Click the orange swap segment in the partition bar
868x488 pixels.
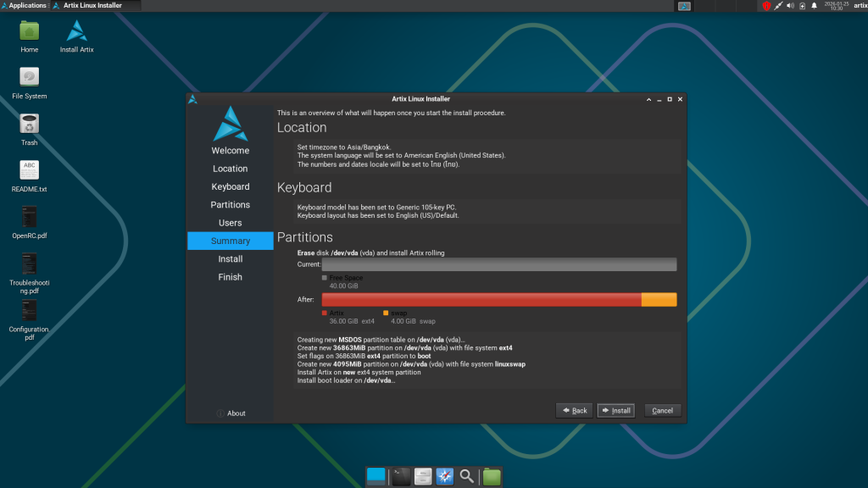(x=659, y=299)
